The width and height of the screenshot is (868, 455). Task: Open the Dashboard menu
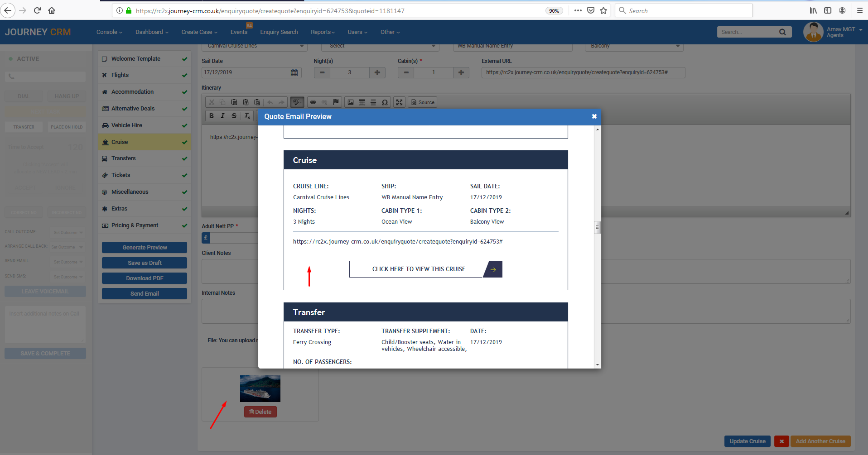152,32
